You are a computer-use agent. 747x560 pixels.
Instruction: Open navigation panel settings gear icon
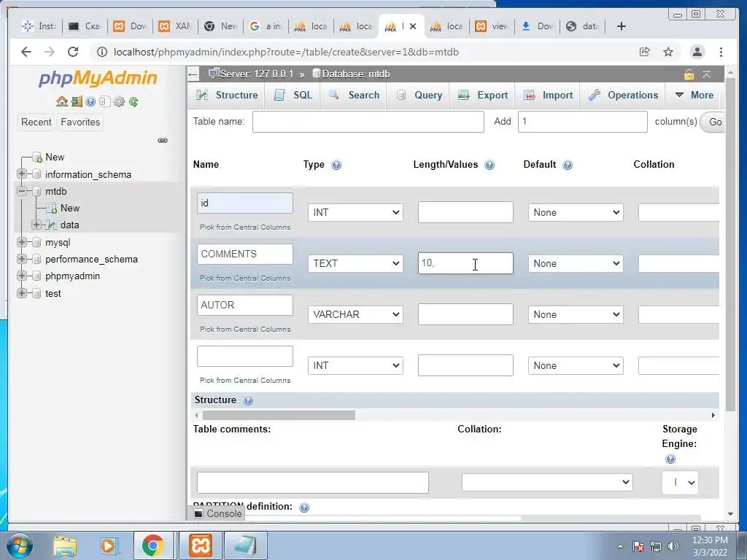point(119,101)
